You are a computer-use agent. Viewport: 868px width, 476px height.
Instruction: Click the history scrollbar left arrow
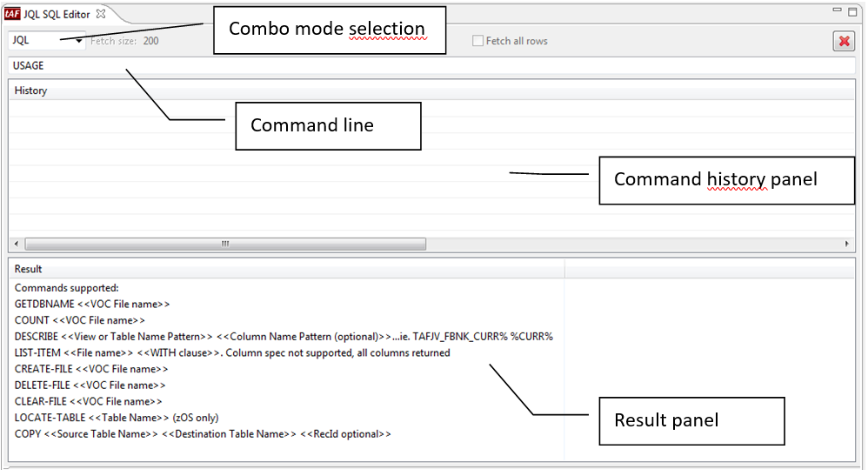coord(17,245)
